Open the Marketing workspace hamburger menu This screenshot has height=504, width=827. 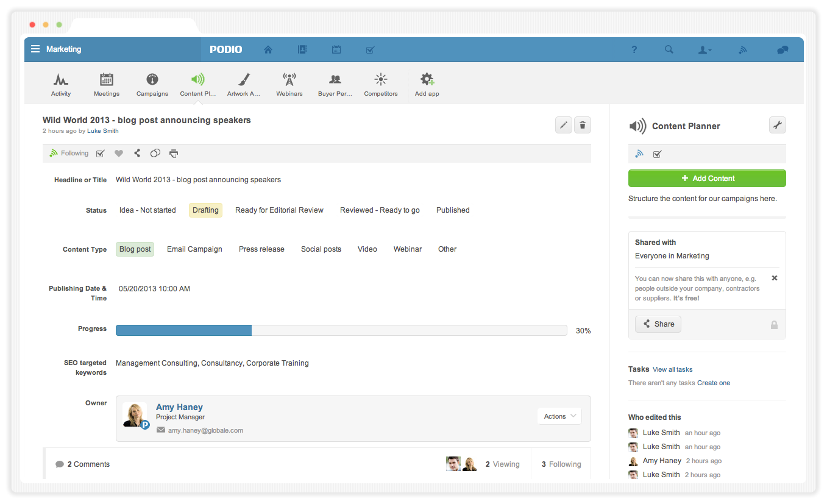(36, 49)
